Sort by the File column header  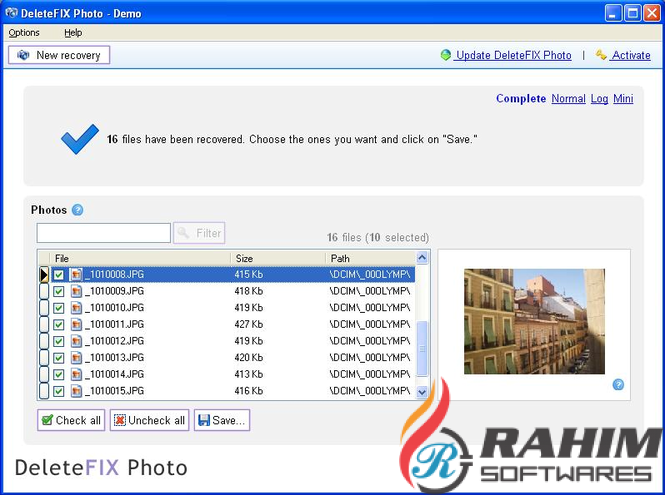pos(140,258)
